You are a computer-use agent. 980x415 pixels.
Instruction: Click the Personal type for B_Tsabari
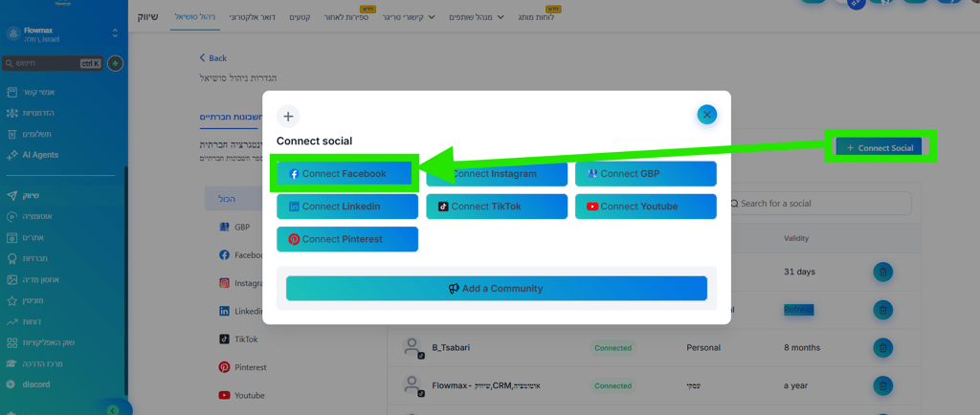703,348
